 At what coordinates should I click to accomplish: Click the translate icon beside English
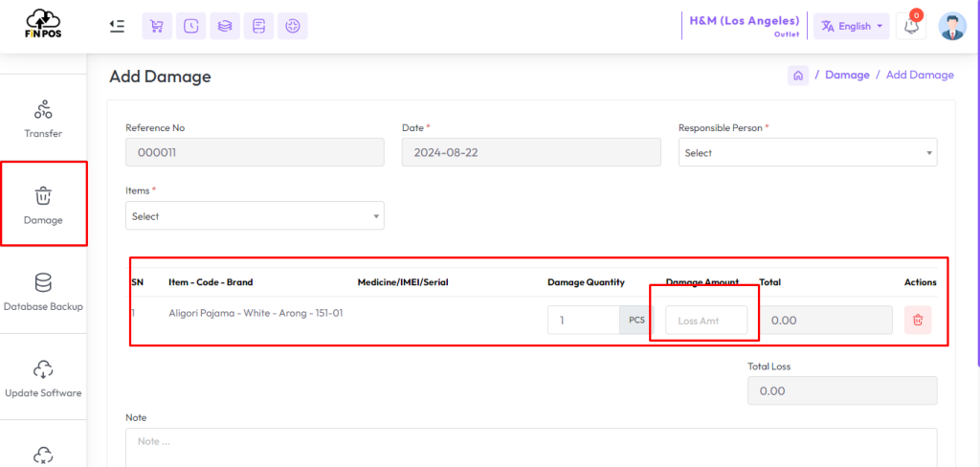828,26
